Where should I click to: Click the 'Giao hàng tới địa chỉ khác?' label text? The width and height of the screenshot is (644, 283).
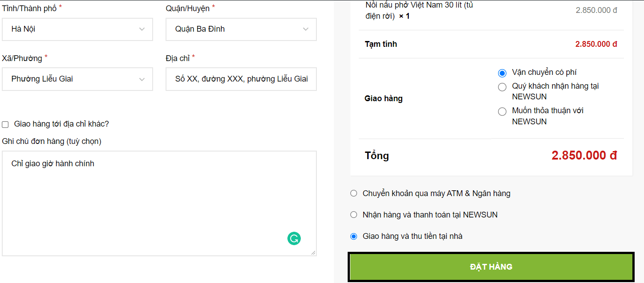click(62, 124)
